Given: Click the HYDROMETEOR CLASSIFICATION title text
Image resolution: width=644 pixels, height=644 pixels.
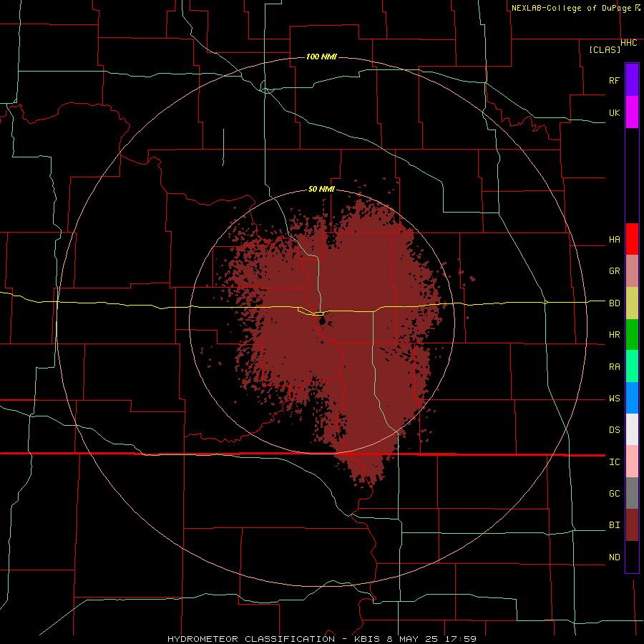Looking at the screenshot, I should coord(251,639).
